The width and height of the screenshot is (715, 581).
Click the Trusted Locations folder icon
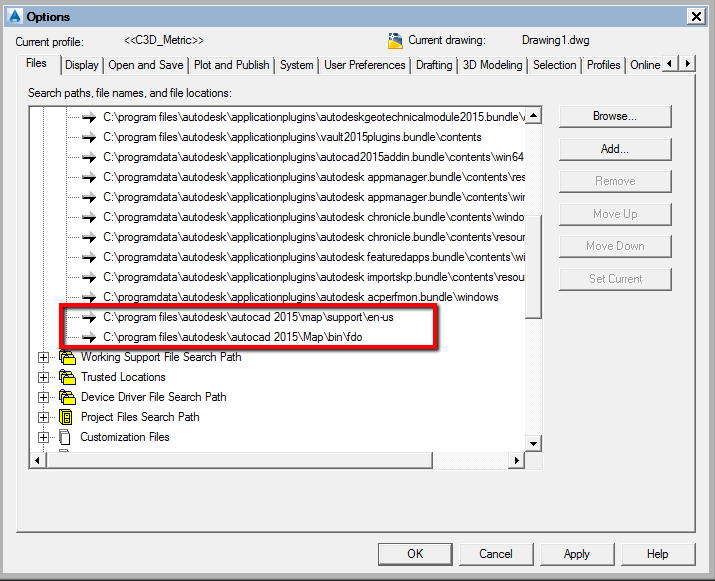[x=67, y=377]
